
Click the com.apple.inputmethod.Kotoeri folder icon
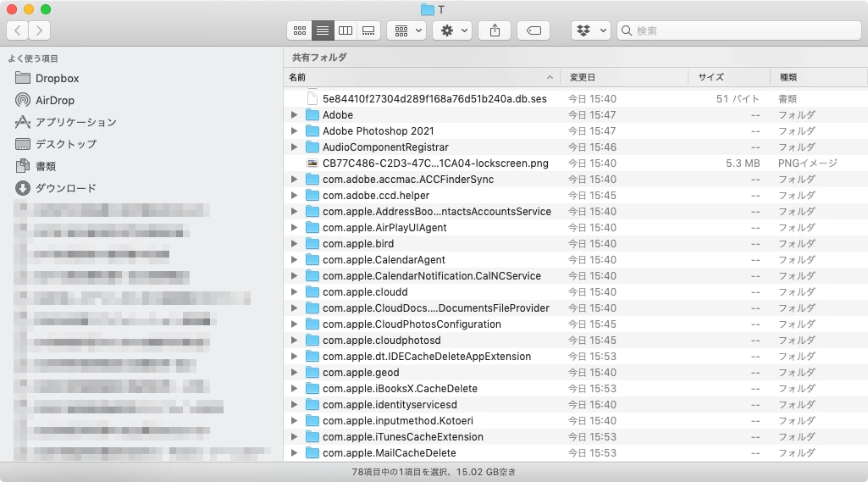(312, 420)
